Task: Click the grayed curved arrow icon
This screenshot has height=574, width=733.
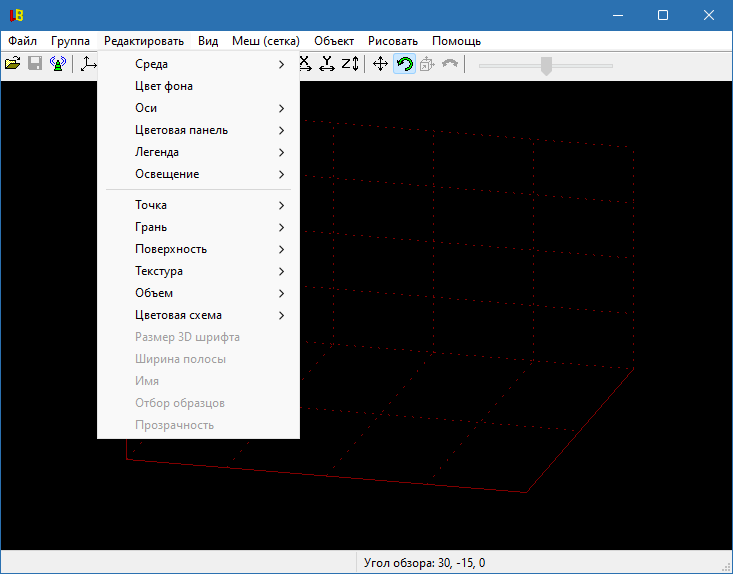Action: click(450, 64)
